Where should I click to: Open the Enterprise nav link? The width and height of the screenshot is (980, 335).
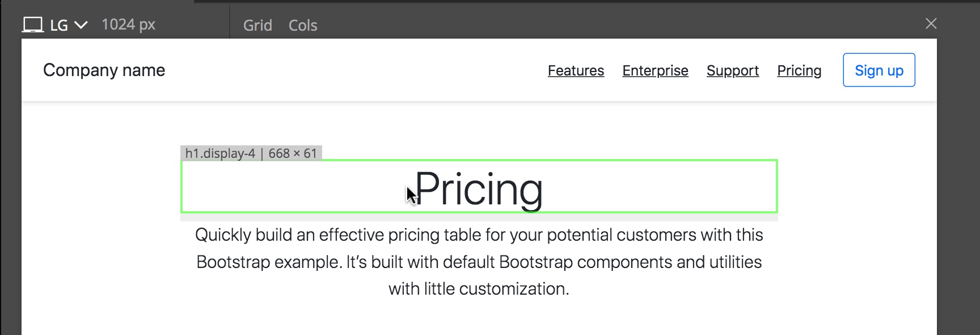[x=655, y=70]
